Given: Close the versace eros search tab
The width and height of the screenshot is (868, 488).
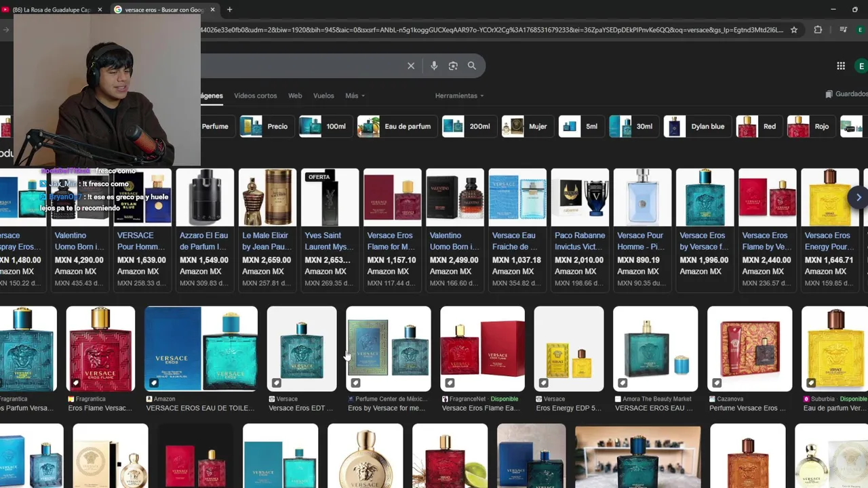Looking at the screenshot, I should pos(212,10).
